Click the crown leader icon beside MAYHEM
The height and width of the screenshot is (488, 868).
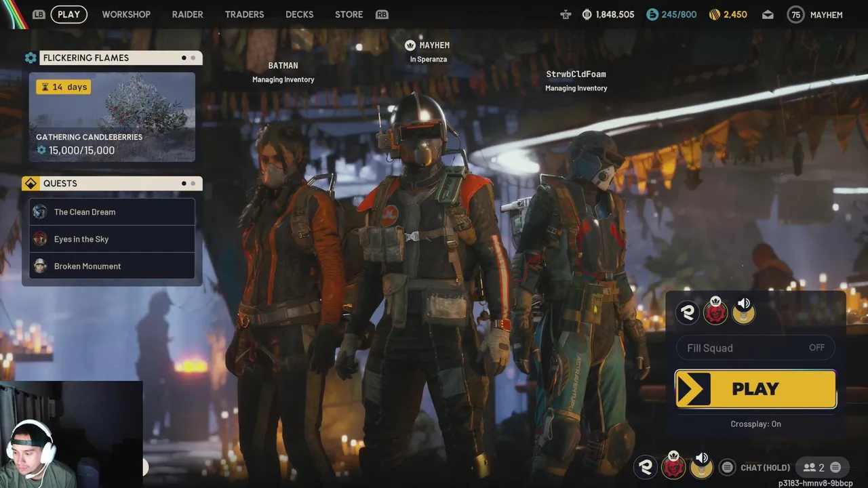pos(410,45)
